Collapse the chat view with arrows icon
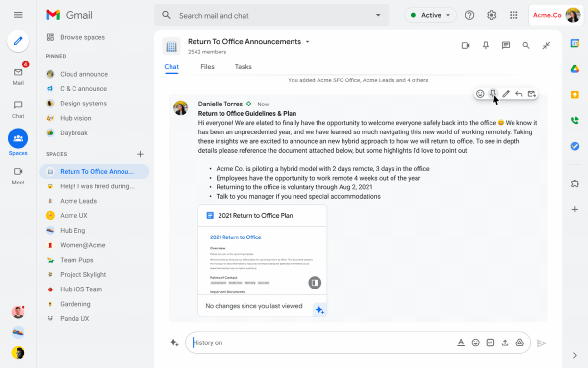Viewport: 588px width, 368px height. pos(546,45)
